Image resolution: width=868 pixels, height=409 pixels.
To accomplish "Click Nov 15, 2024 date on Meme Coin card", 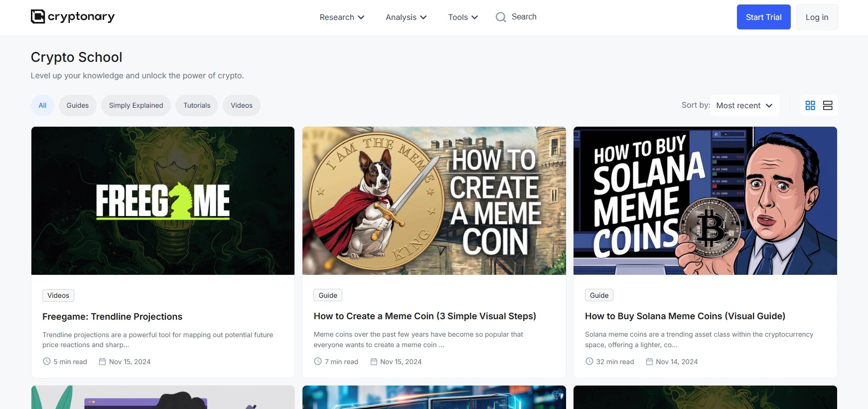I will tap(401, 362).
